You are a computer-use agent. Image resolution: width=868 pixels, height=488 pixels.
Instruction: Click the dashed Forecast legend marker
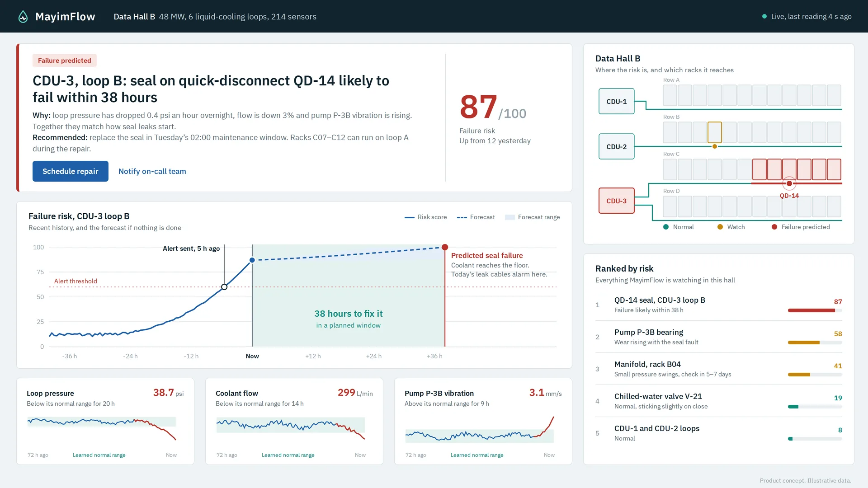click(462, 217)
